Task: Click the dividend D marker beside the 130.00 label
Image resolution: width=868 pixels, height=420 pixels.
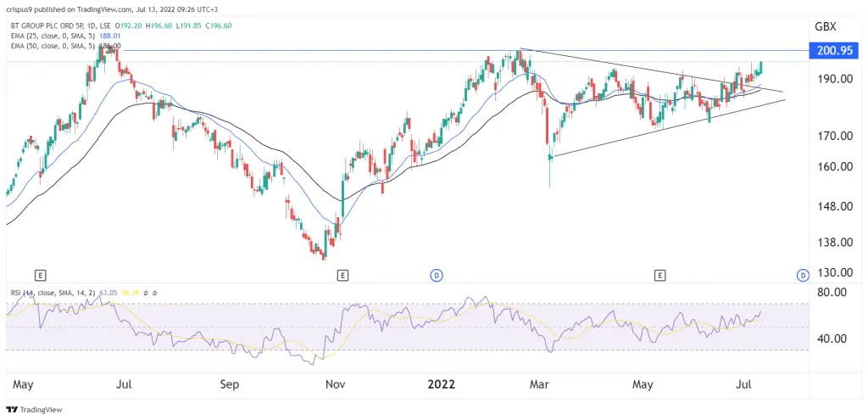Action: tap(802, 275)
